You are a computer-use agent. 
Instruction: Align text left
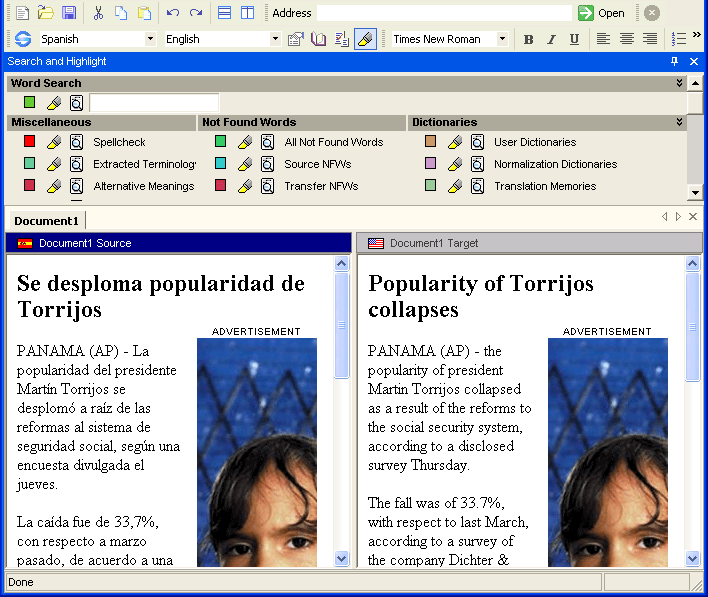point(603,39)
